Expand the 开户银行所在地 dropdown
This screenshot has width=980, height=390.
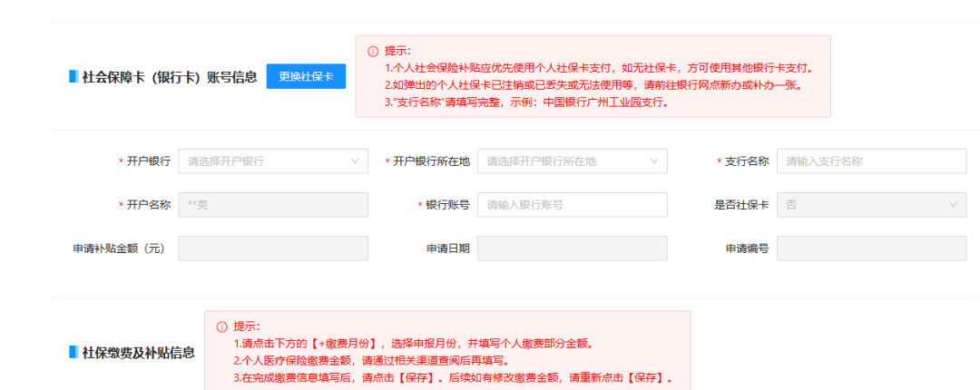(573, 161)
